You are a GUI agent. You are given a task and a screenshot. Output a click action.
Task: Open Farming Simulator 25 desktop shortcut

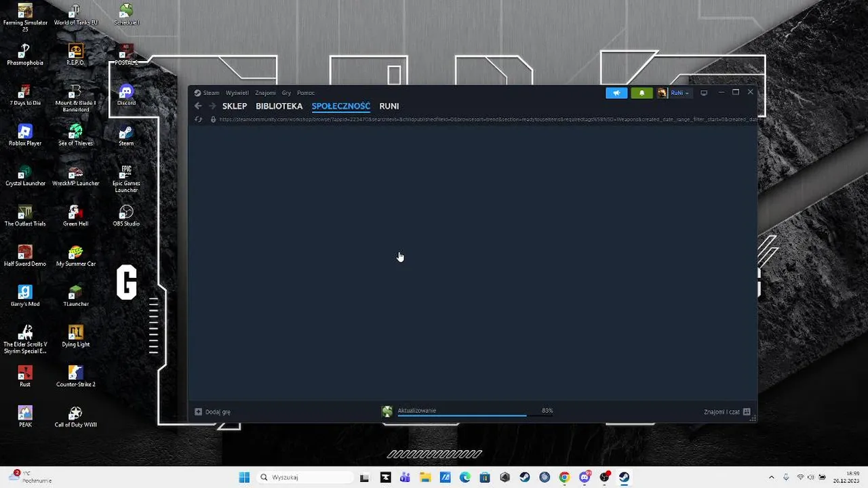(25, 18)
